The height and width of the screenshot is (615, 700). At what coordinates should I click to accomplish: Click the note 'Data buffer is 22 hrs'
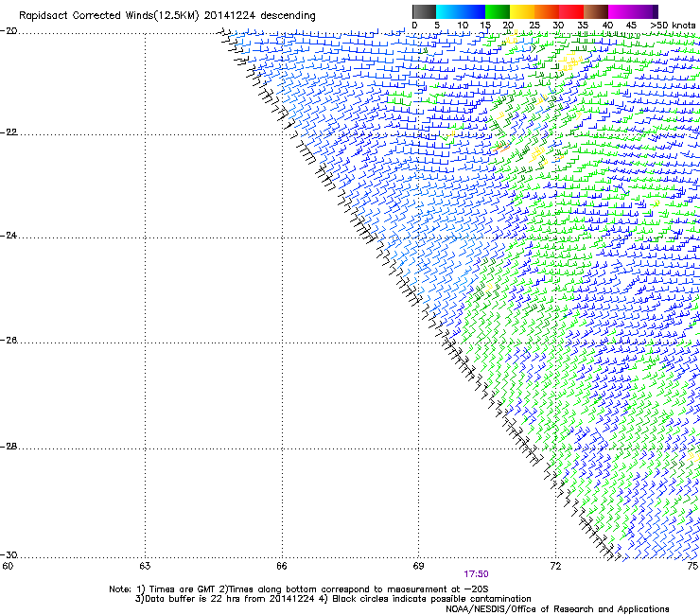point(194,599)
